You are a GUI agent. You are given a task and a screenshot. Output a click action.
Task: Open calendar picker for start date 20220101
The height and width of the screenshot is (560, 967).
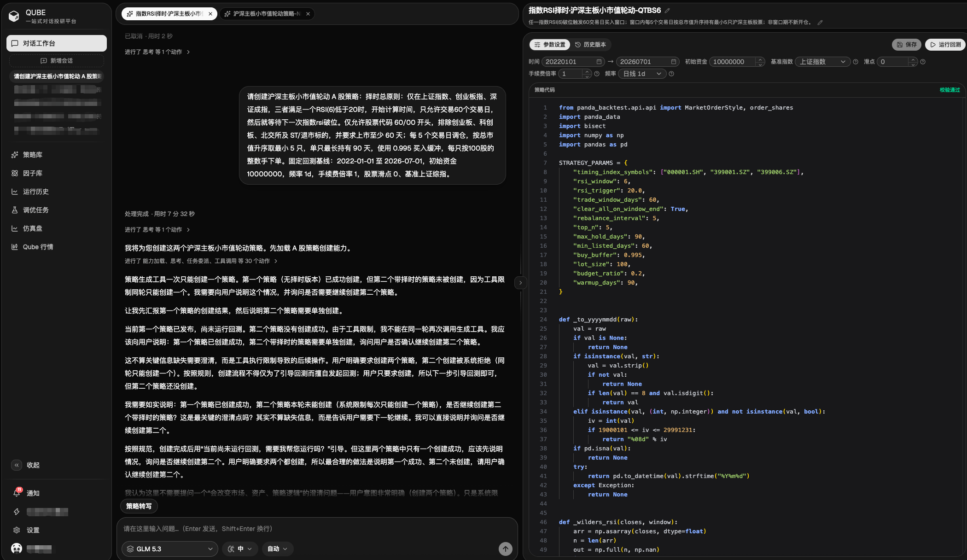tap(599, 62)
